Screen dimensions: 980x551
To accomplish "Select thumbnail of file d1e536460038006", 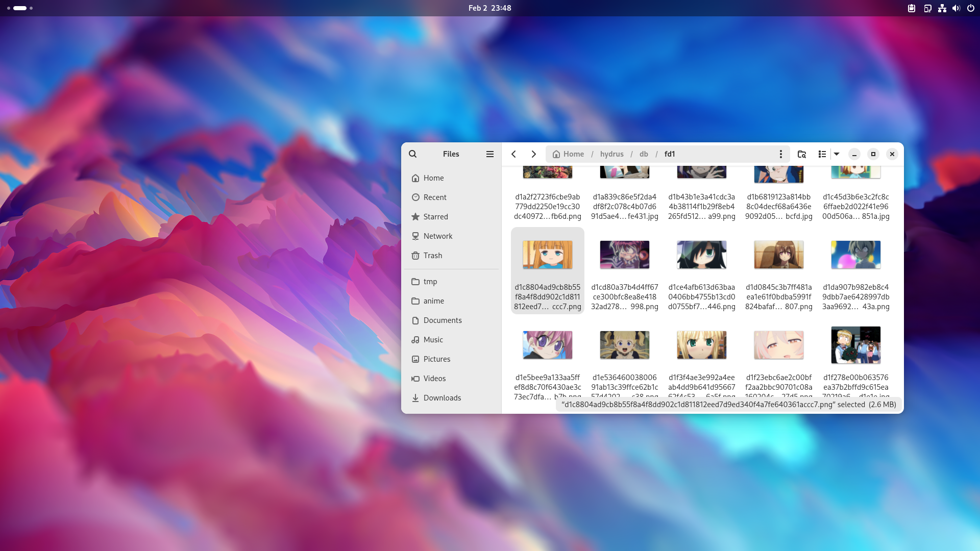I will [x=625, y=345].
